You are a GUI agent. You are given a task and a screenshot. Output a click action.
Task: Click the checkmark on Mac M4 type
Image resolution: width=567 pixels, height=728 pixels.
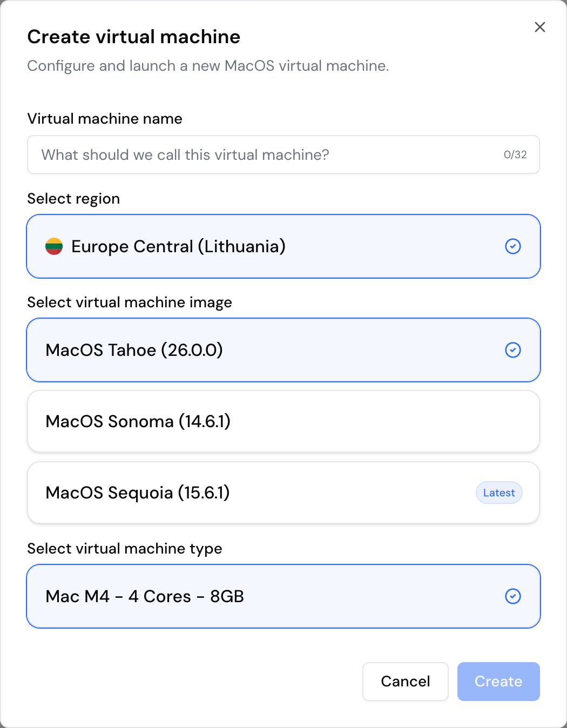[x=513, y=596]
